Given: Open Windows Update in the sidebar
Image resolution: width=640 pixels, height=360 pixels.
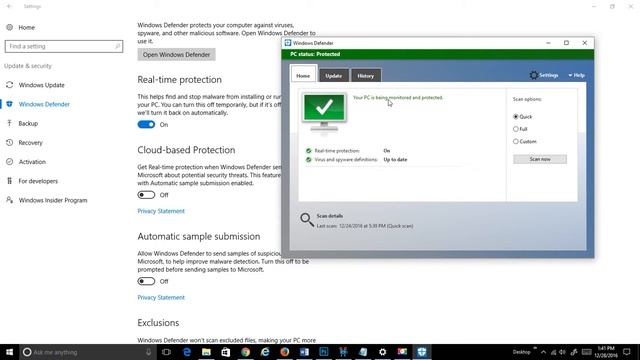Looking at the screenshot, I should (x=41, y=85).
